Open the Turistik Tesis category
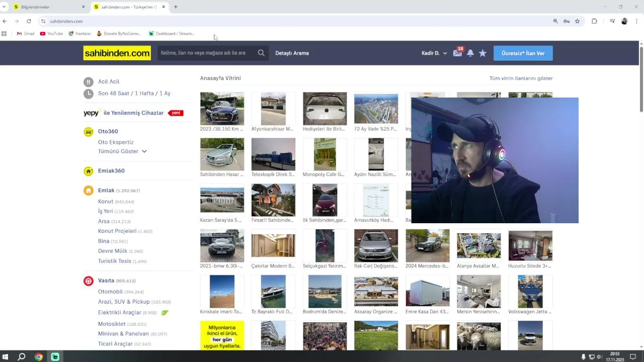644x362 pixels. 114,261
